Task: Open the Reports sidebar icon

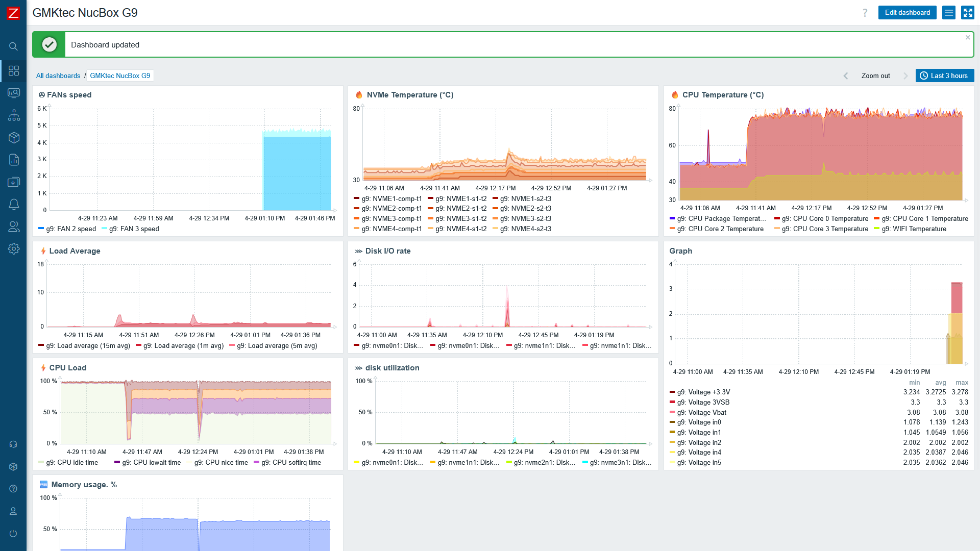Action: coord(14,160)
